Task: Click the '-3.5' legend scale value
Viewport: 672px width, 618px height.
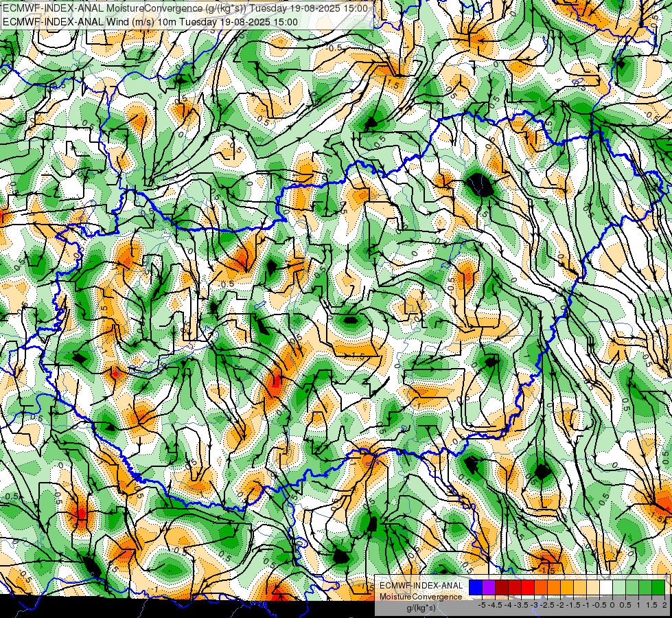Action: click(x=522, y=605)
